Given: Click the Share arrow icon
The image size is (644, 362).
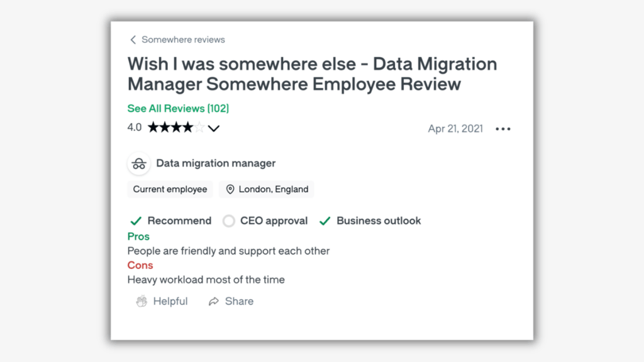Looking at the screenshot, I should tap(214, 301).
